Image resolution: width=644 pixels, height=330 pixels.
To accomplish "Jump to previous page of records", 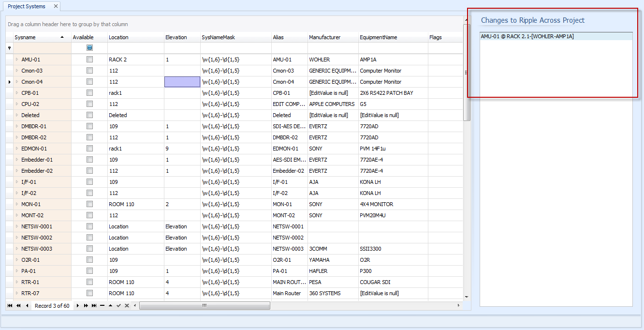I will (x=18, y=305).
